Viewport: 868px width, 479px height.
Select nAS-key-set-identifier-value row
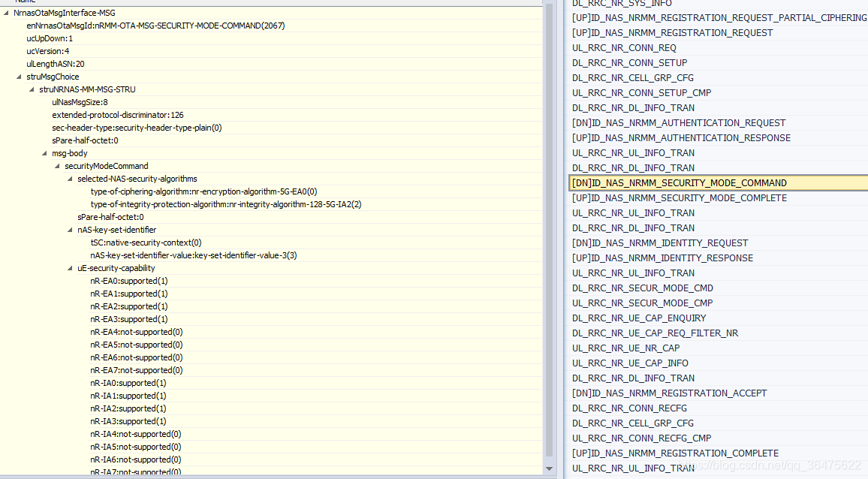point(193,255)
